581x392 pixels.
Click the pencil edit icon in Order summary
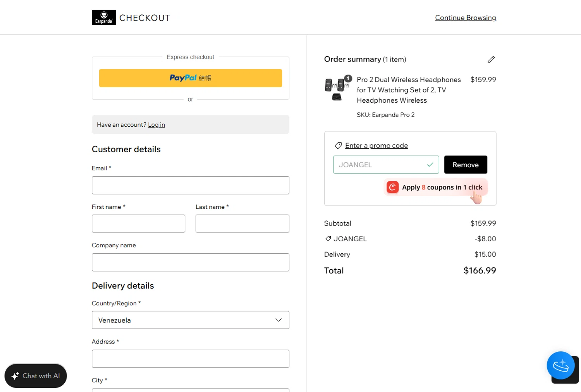click(491, 60)
